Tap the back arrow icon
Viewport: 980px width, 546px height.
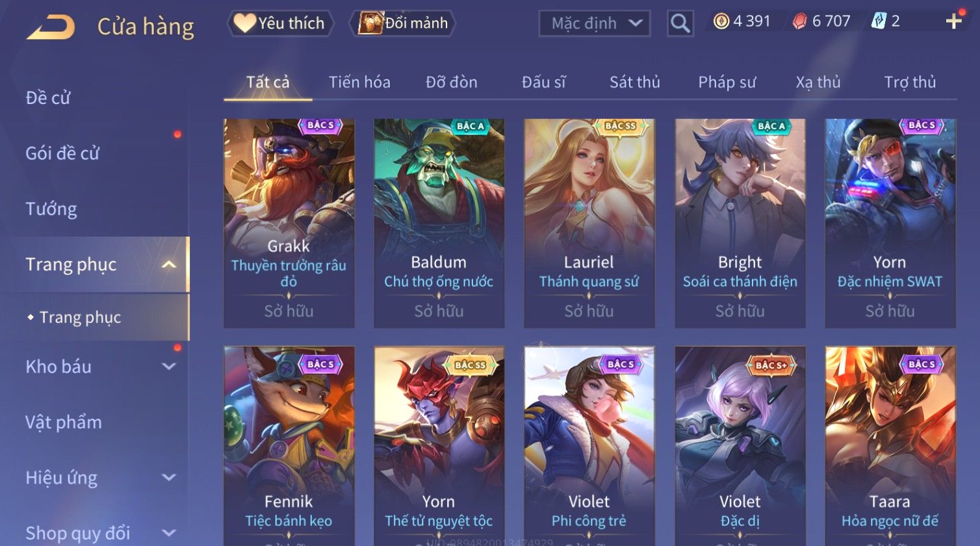[x=51, y=28]
